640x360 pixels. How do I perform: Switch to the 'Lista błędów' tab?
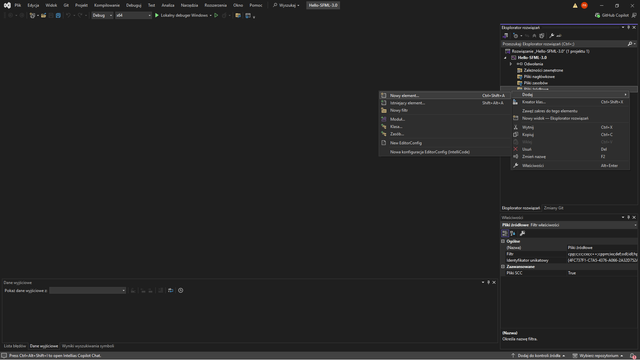[15, 346]
